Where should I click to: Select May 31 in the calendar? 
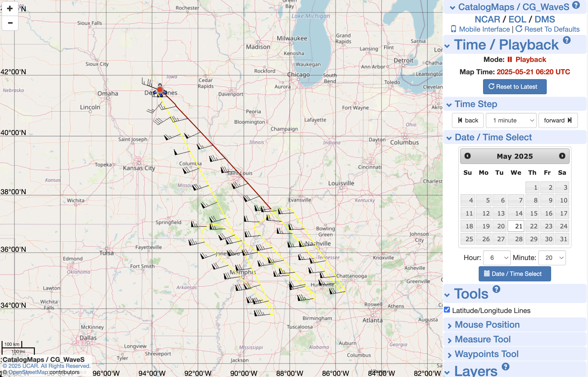[562, 239]
